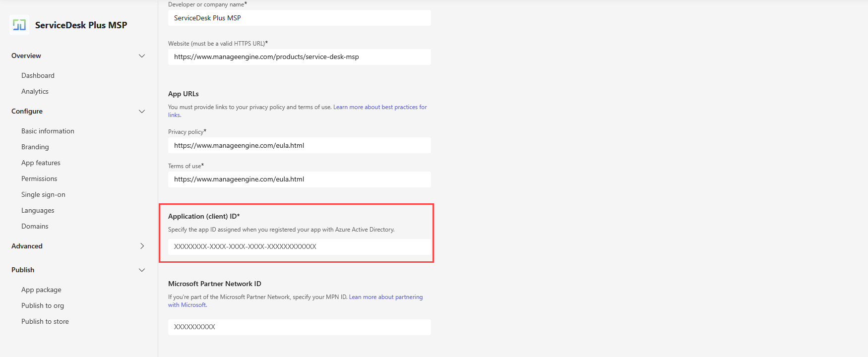Click the ServiceDesk Plus MSP app logo icon
Screen dimensions: 868x357
click(19, 25)
